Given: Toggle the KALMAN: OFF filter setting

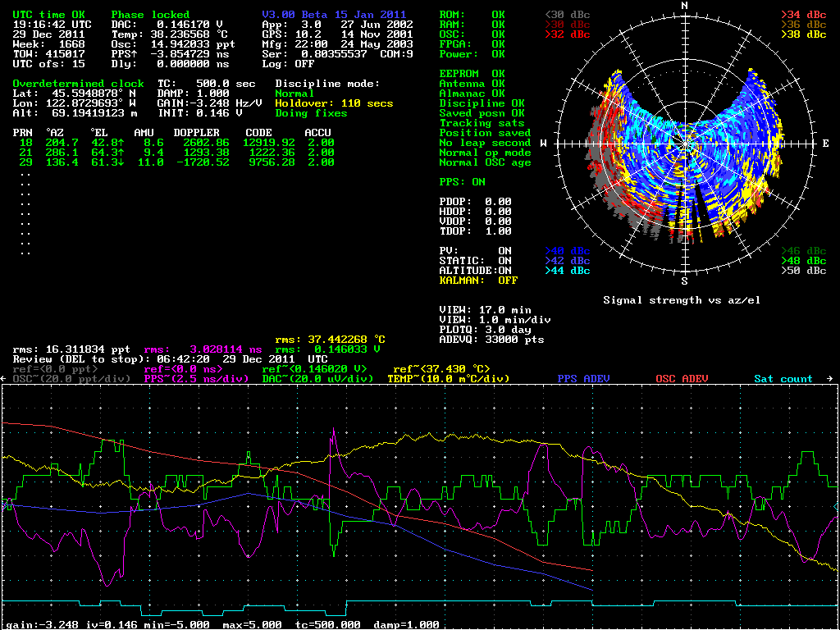Looking at the screenshot, I should [x=478, y=281].
